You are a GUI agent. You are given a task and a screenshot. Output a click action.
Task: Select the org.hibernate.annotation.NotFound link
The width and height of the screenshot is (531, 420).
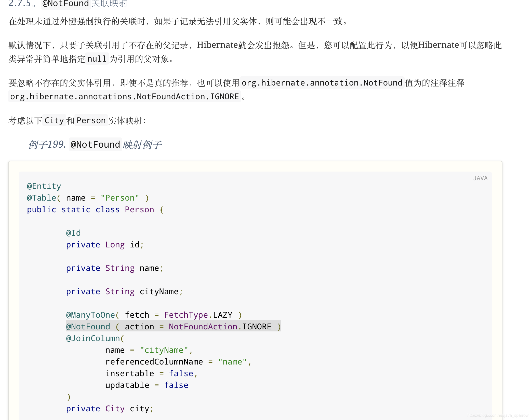tap(321, 83)
